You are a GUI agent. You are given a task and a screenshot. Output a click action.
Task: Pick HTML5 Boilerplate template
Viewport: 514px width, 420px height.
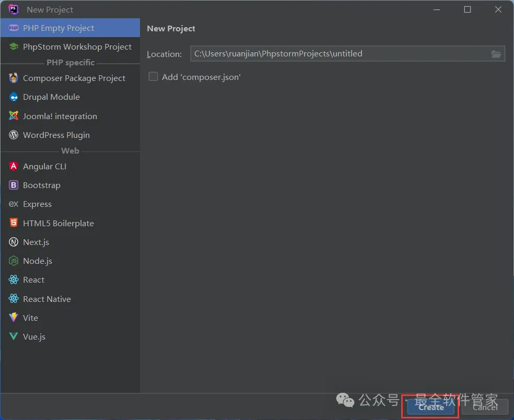(x=70, y=223)
